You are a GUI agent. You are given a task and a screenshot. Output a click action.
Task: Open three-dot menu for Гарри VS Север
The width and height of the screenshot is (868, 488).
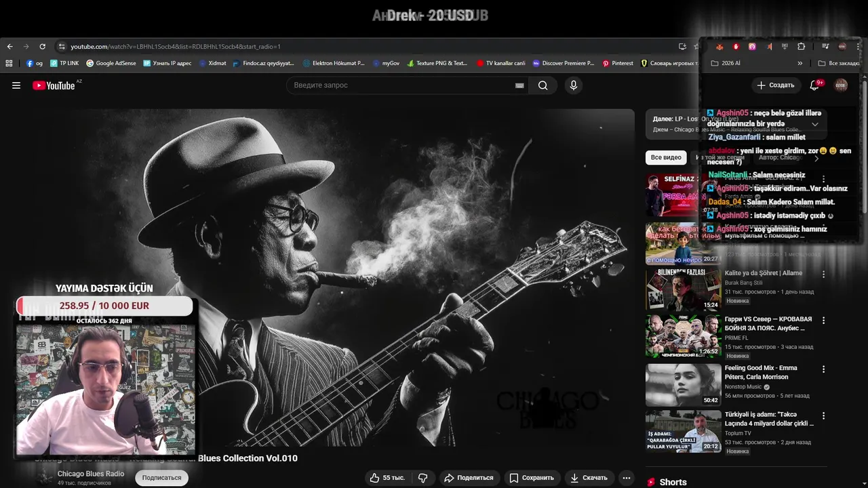point(824,321)
